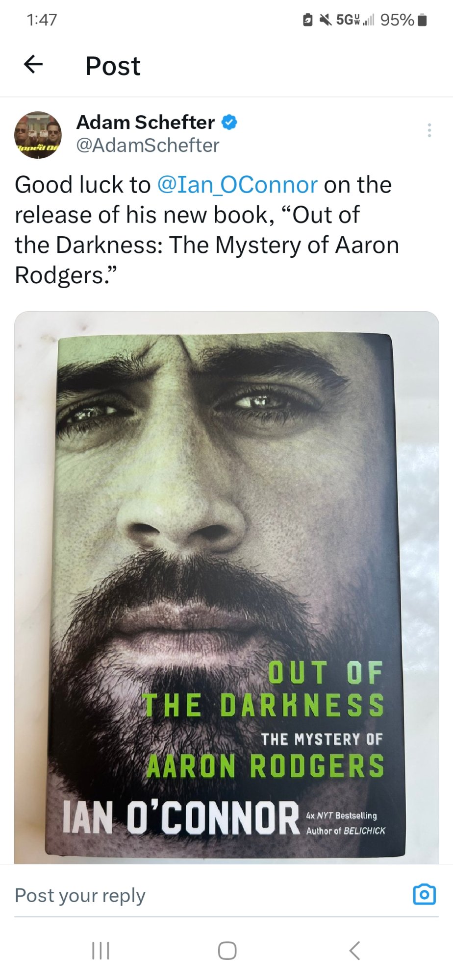Tap the 5G signal strength indicator

coord(355,20)
